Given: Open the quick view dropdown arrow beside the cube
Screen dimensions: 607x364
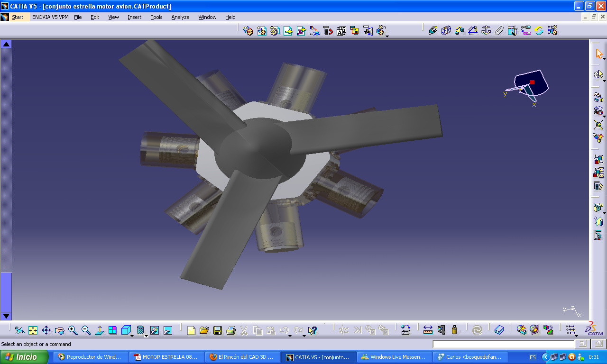Looking at the screenshot, I should (x=132, y=336).
